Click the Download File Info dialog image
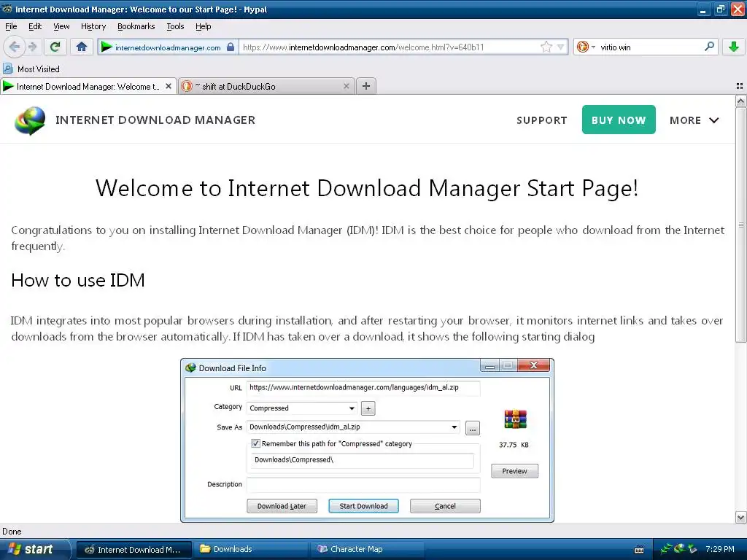The image size is (747, 560). click(x=367, y=440)
